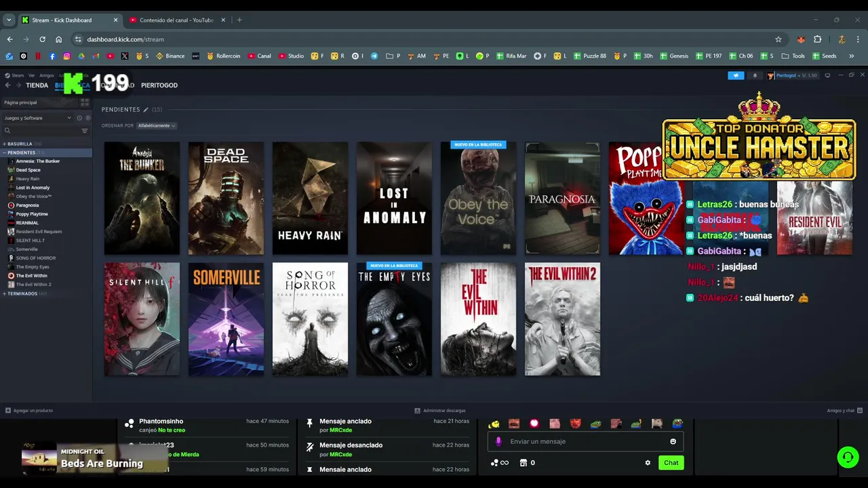The height and width of the screenshot is (488, 868).
Task: Open the Seeds bookmark
Action: 825,56
